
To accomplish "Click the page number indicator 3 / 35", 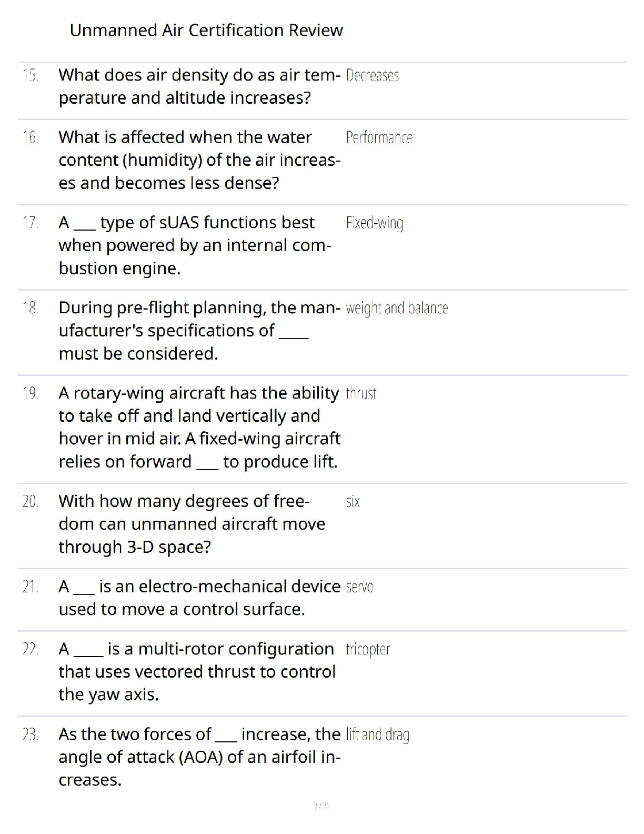I will [x=321, y=805].
